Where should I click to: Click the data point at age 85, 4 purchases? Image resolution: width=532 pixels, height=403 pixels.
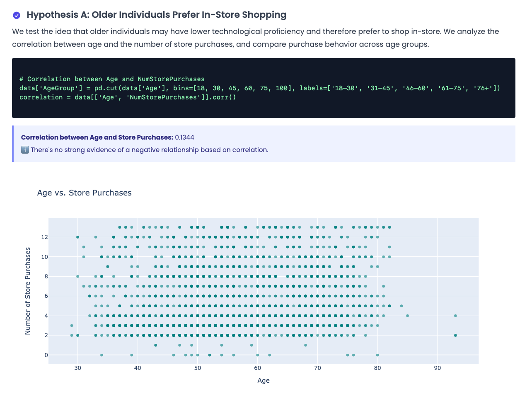point(407,316)
